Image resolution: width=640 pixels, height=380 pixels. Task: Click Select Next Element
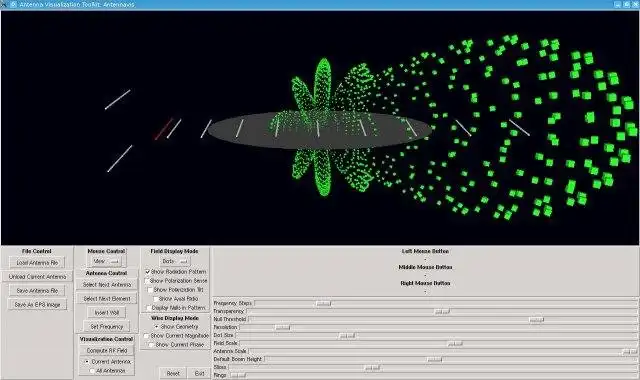[x=107, y=299]
